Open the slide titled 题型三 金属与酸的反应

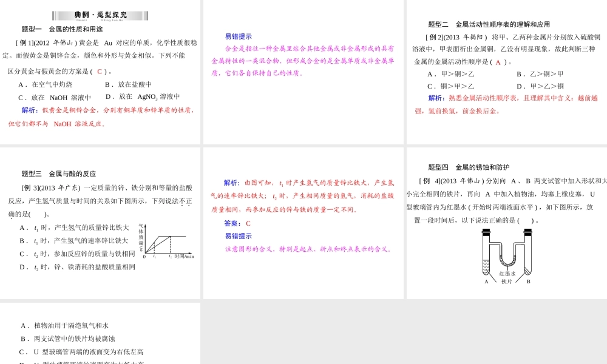pos(100,223)
